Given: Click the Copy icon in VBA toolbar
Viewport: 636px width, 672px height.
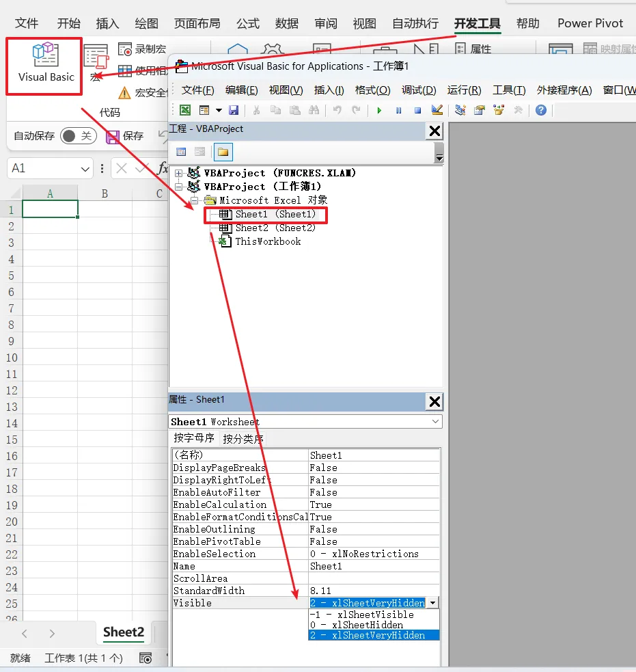Looking at the screenshot, I should (275, 110).
